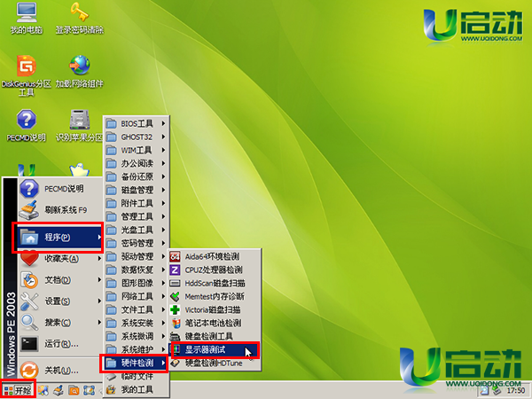Open the 图形图像 folder entry
Viewport: 532px width, 399px height.
(136, 283)
